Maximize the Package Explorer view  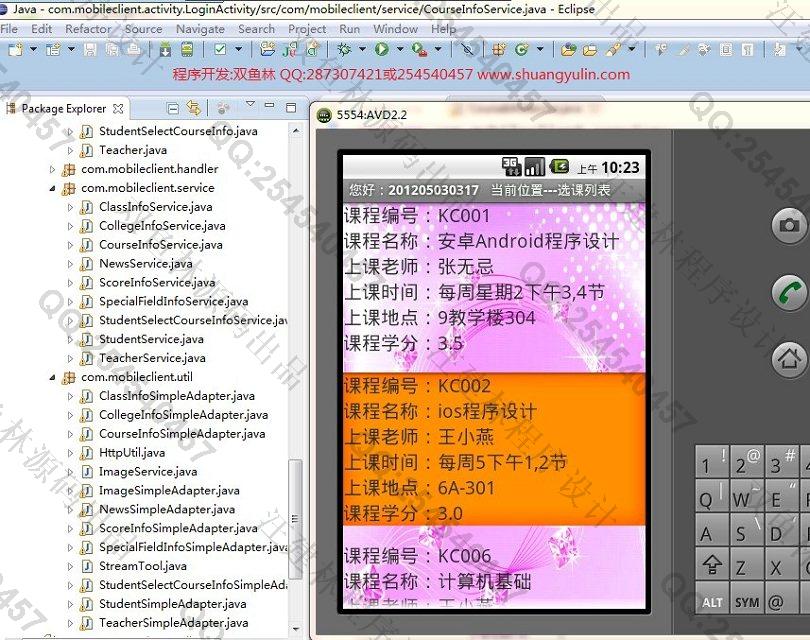pyautogui.click(x=291, y=107)
